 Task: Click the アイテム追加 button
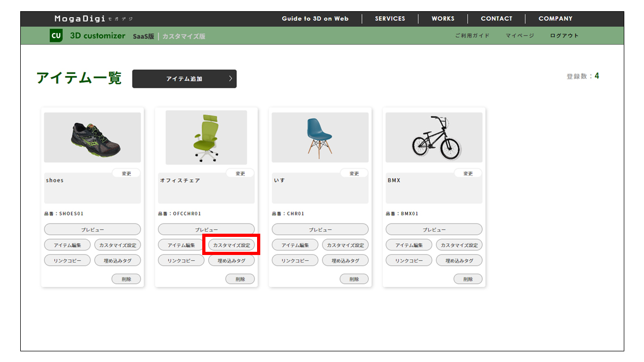point(184,79)
